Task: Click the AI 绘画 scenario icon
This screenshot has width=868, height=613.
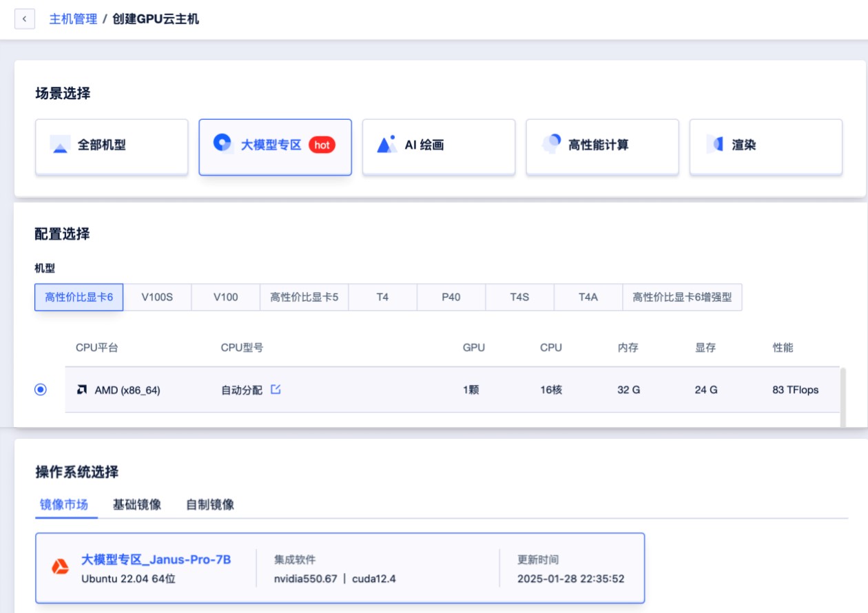Action: click(386, 145)
